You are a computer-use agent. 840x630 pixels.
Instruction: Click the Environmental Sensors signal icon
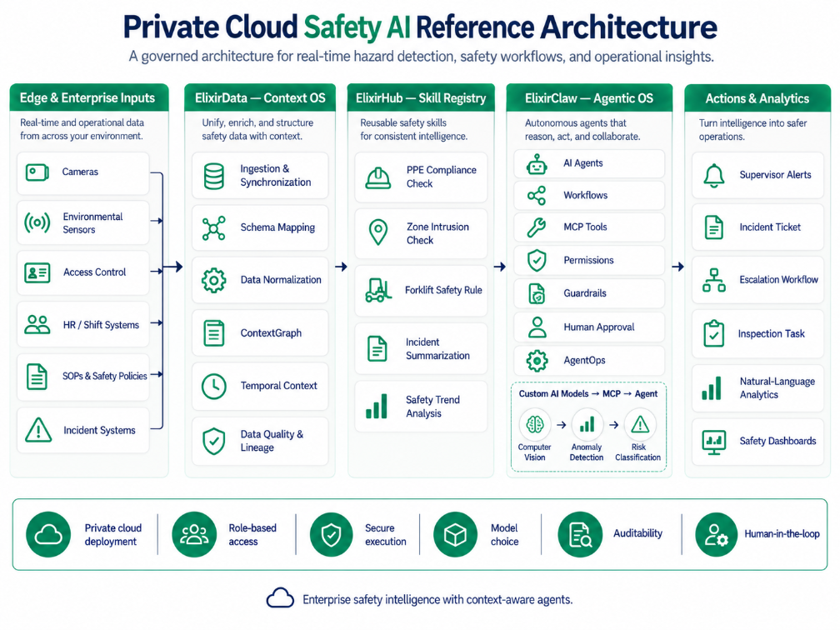[37, 222]
